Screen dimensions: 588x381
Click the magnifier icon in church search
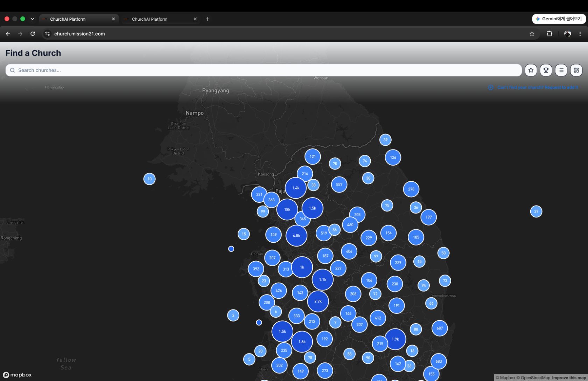(x=12, y=70)
